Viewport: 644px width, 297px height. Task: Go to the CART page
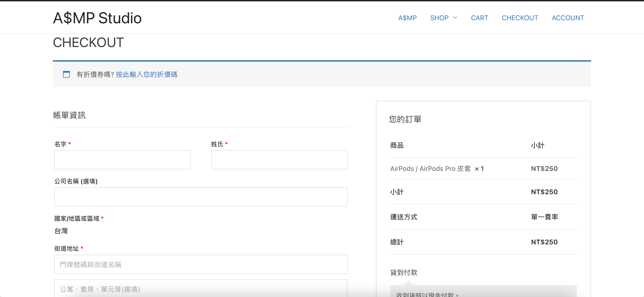(x=479, y=18)
